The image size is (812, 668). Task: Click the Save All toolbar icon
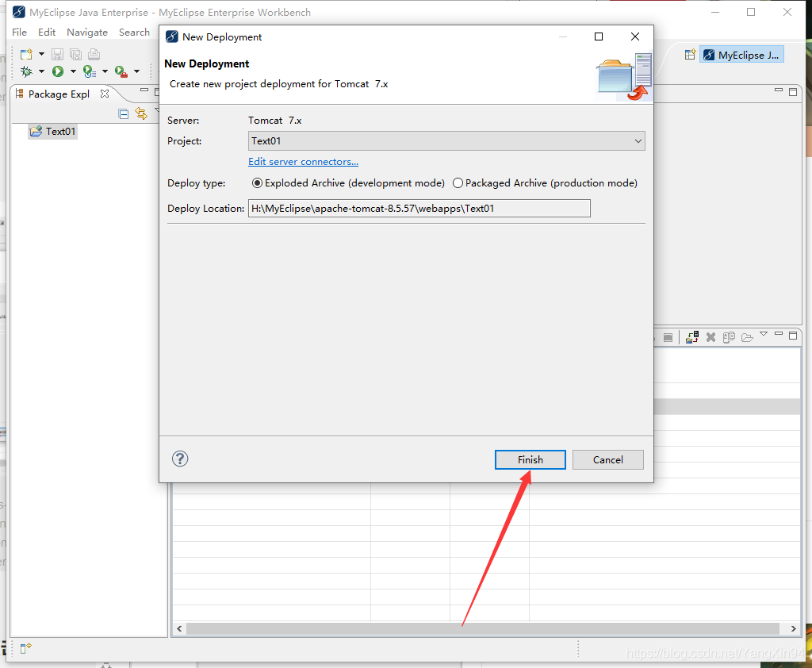[x=75, y=54]
